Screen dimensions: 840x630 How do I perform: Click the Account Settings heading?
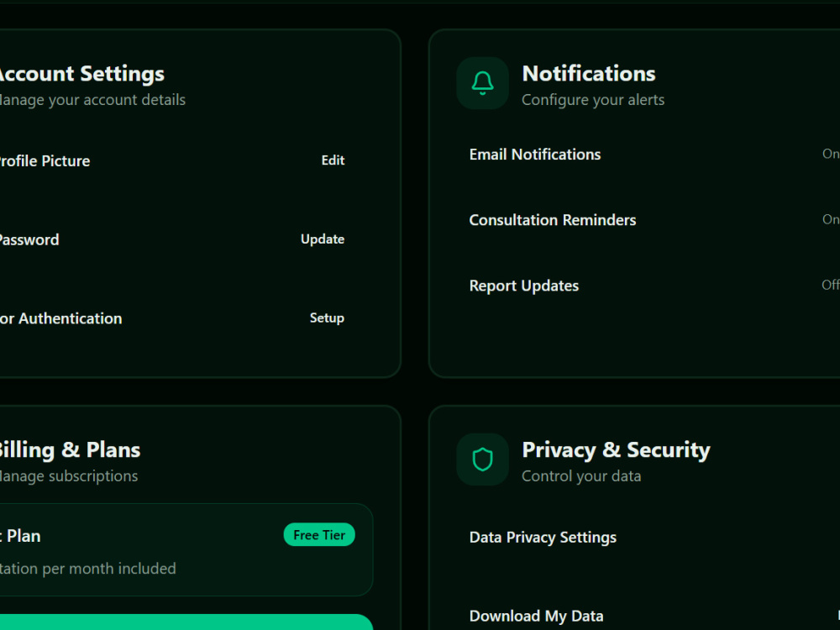81,73
